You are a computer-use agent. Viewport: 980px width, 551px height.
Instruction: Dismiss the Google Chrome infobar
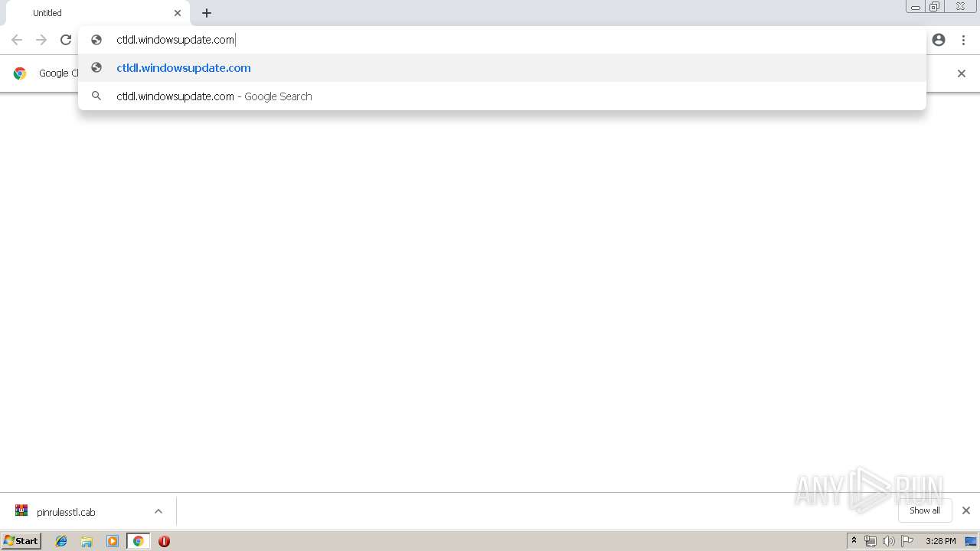962,73
